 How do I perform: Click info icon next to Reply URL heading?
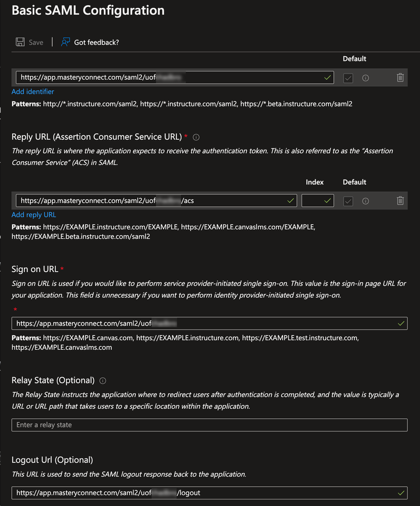[197, 137]
